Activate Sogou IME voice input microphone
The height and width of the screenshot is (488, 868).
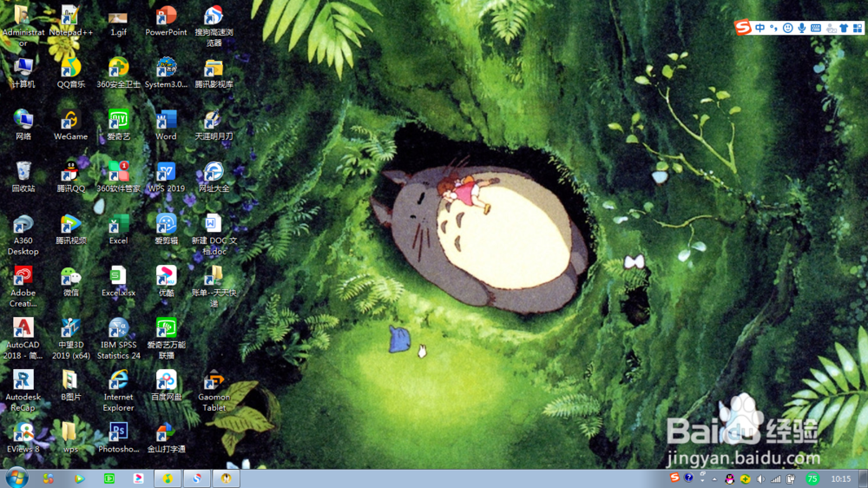(x=801, y=28)
